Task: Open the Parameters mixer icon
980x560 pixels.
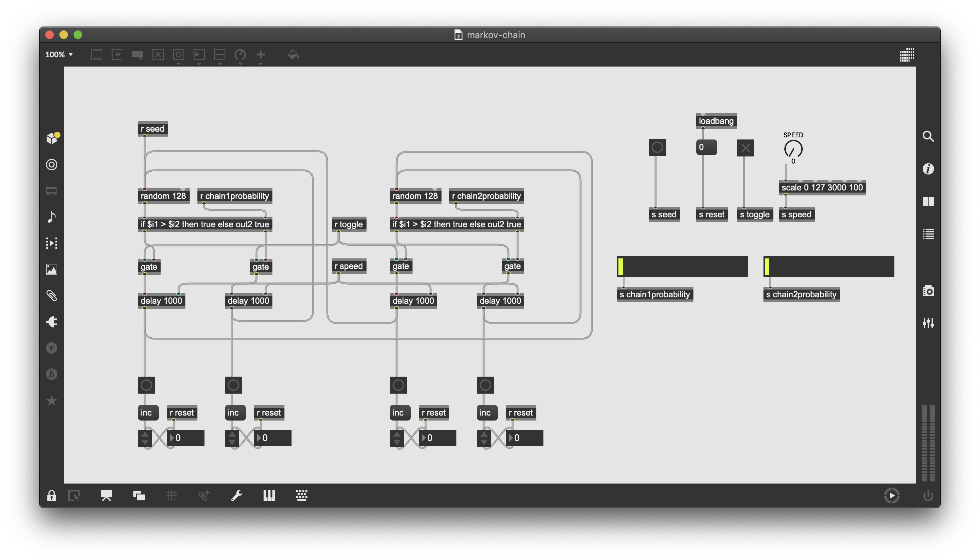Action: pos(928,323)
